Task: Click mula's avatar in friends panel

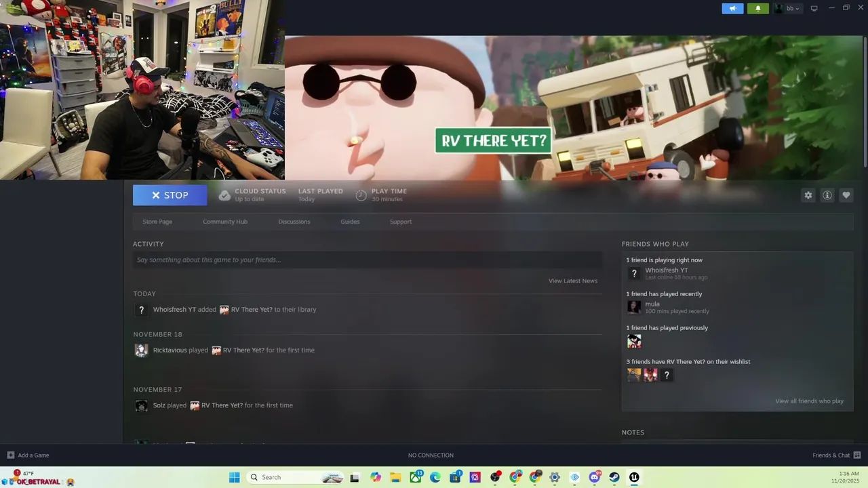Action: point(634,307)
